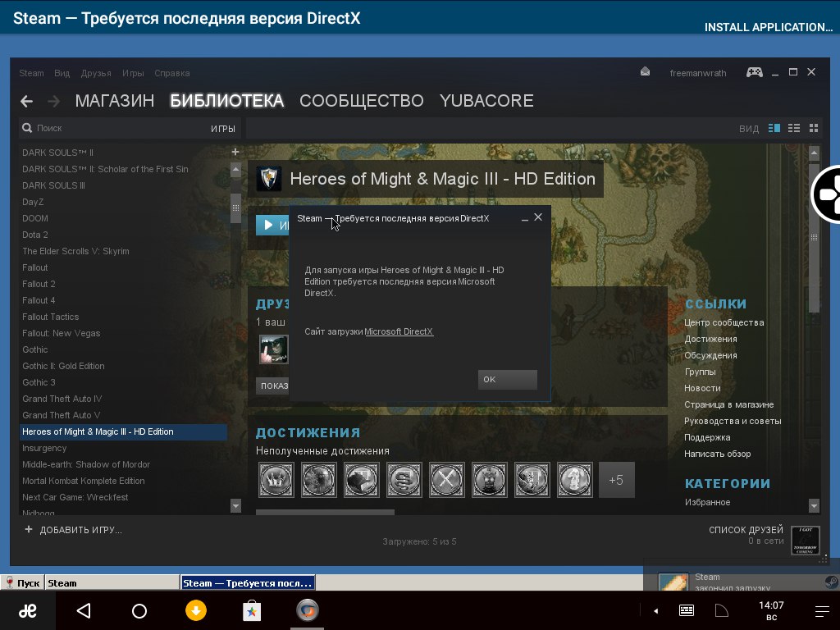Tap the Android home circle button
The height and width of the screenshot is (630, 840).
click(x=139, y=610)
